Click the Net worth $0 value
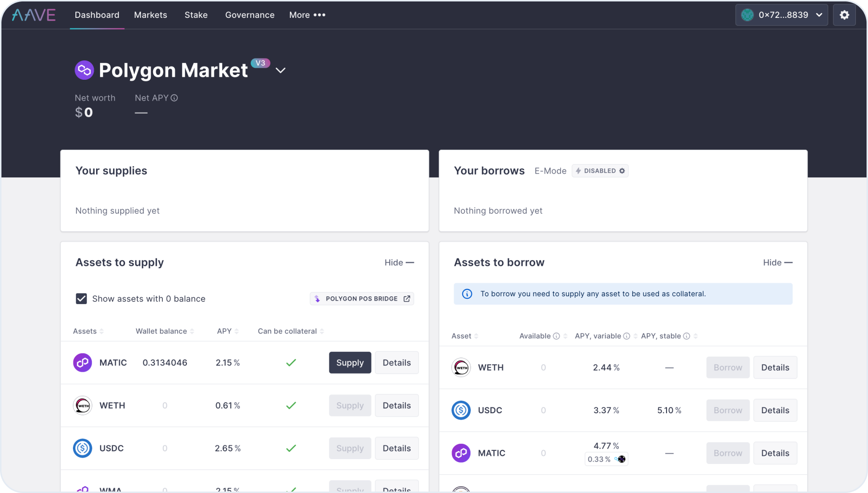Image resolution: width=868 pixels, height=493 pixels. pos(84,113)
